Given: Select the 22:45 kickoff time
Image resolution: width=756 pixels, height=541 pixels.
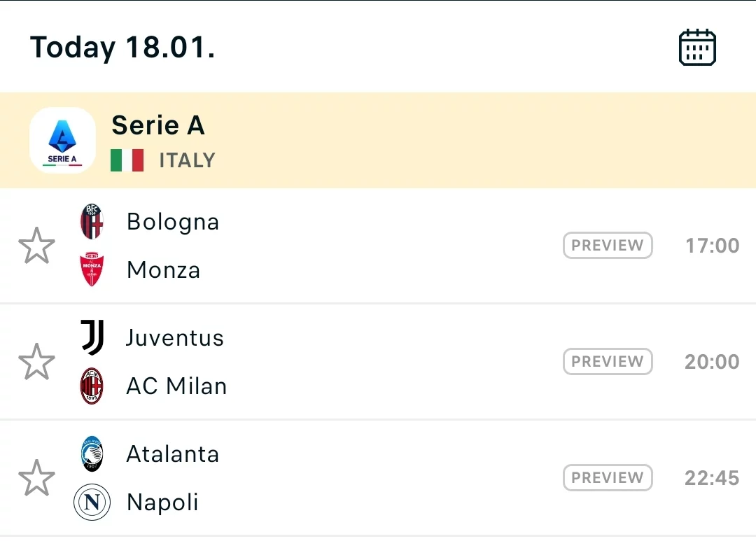Looking at the screenshot, I should 712,478.
